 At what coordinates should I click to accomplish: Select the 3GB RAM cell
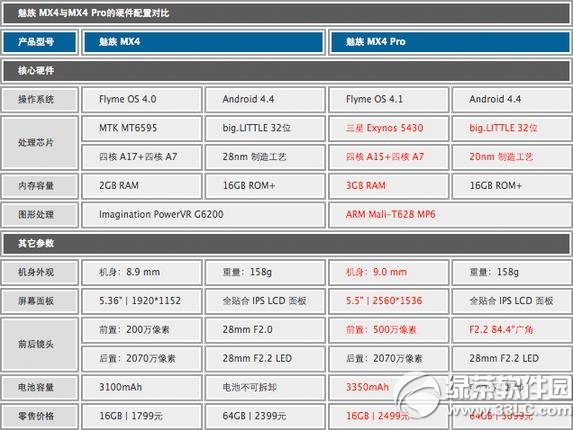point(389,186)
